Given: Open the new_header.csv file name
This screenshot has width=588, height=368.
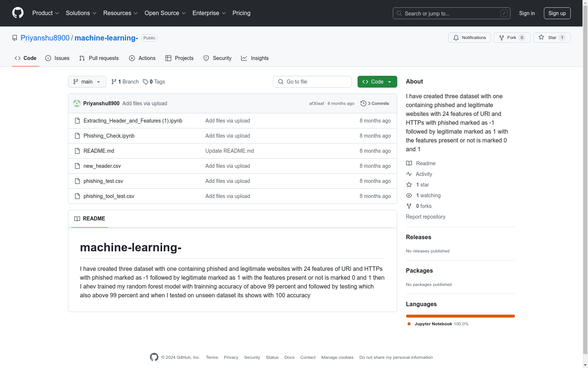Looking at the screenshot, I should (x=102, y=166).
